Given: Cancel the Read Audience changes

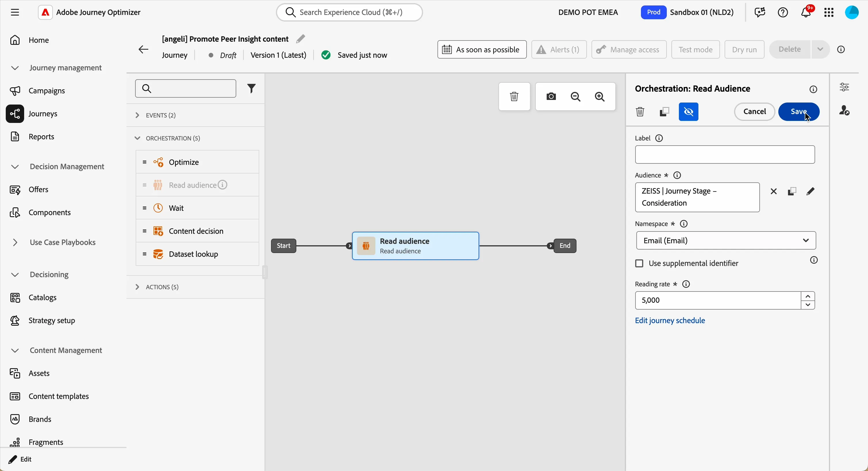Looking at the screenshot, I should (754, 112).
